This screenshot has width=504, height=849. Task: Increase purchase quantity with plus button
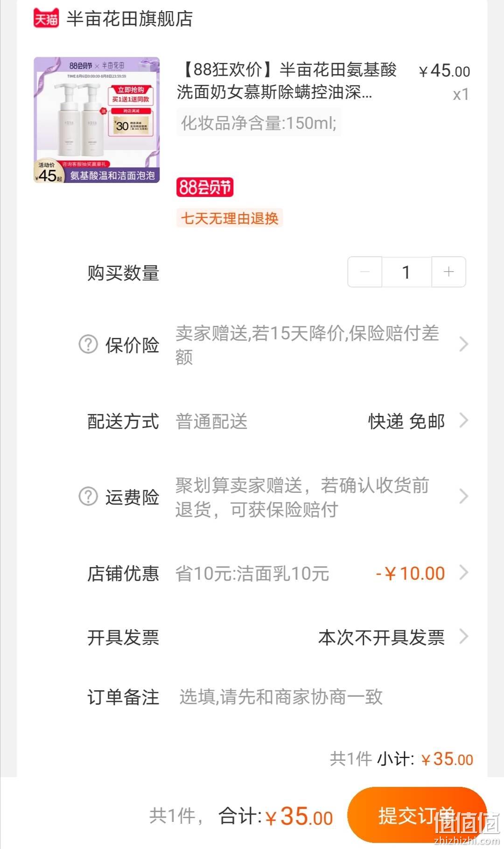(448, 272)
